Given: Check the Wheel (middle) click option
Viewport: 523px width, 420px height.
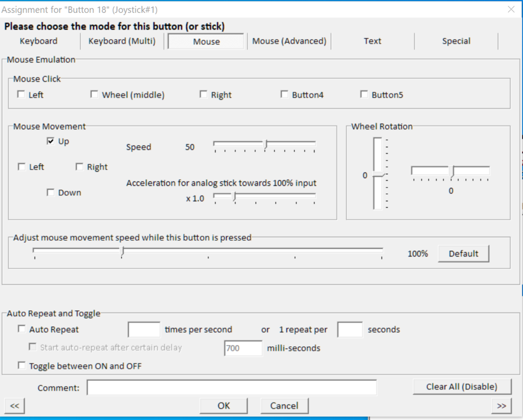Looking at the screenshot, I should point(94,94).
